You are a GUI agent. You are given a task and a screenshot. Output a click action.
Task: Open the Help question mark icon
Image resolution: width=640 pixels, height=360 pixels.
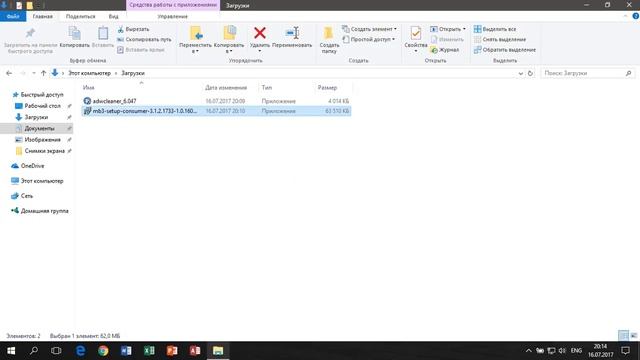click(636, 16)
